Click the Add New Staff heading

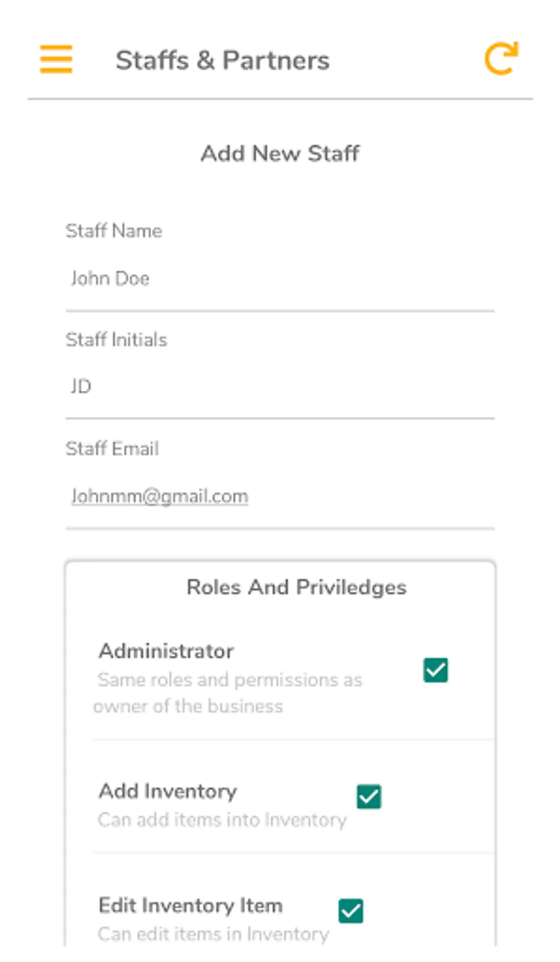[x=280, y=154]
